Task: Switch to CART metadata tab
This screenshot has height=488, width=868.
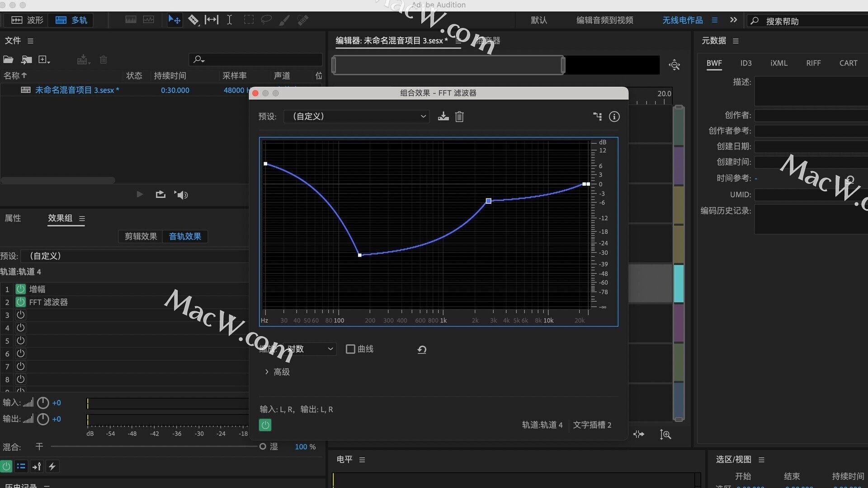Action: (x=848, y=63)
